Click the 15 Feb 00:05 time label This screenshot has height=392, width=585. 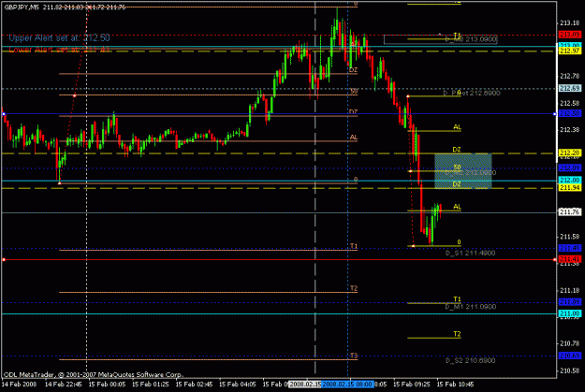click(107, 385)
